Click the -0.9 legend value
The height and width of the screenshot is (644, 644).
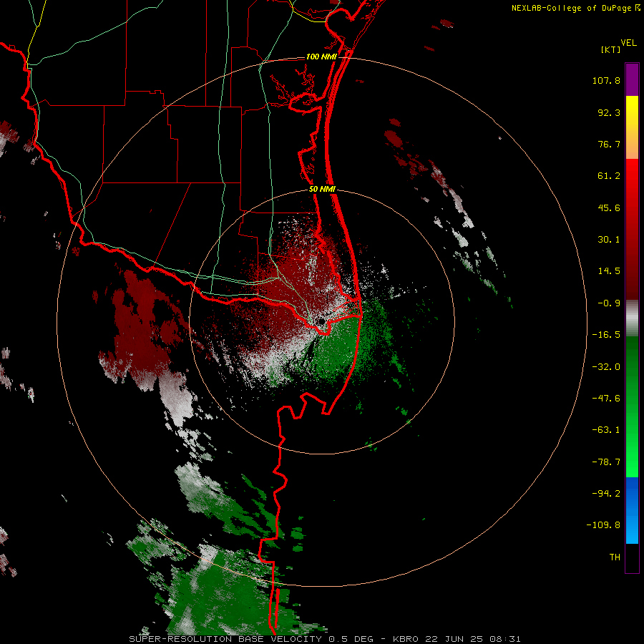pyautogui.click(x=609, y=303)
